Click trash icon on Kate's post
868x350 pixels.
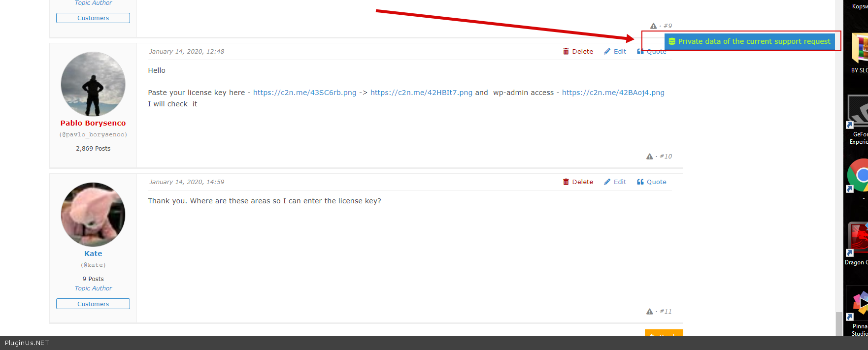click(x=566, y=182)
